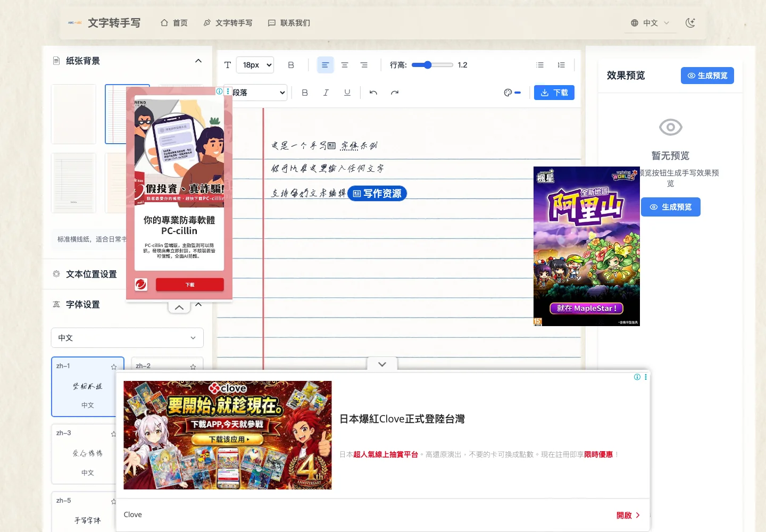The height and width of the screenshot is (532, 766).
Task: Select the red-margin lined paper thumbnail
Action: click(x=115, y=114)
